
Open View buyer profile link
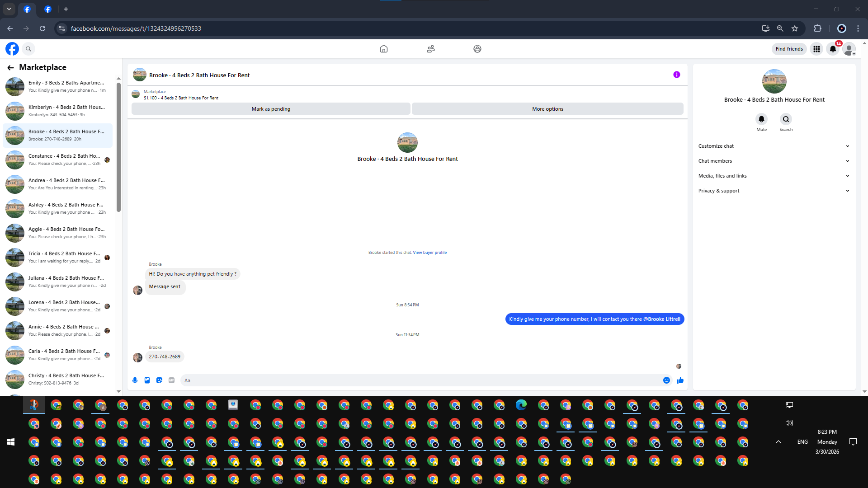[429, 253]
